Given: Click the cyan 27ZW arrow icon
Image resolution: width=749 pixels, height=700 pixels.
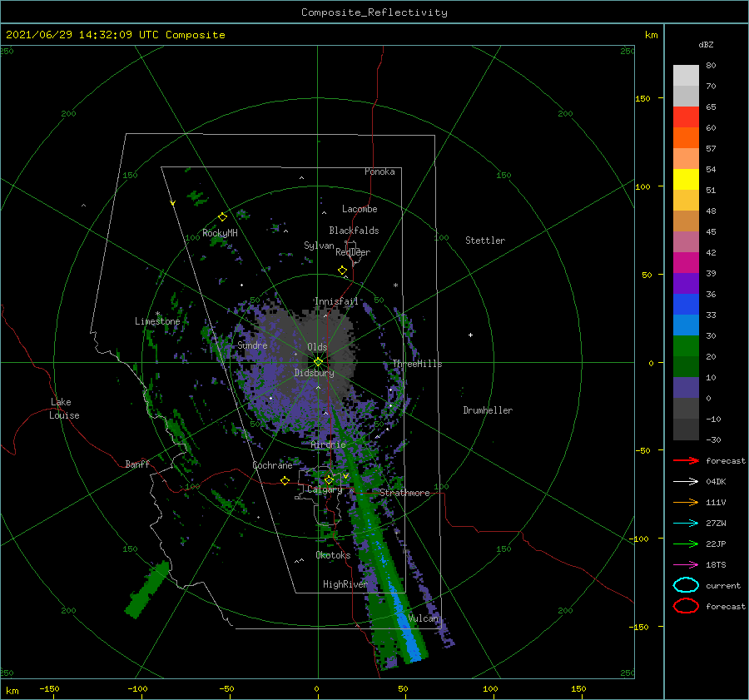Looking at the screenshot, I should click(x=686, y=524).
